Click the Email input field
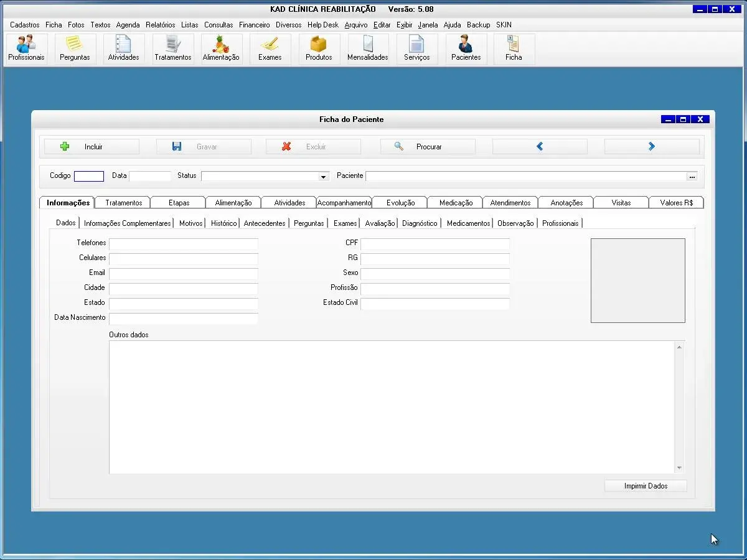 [x=183, y=274]
